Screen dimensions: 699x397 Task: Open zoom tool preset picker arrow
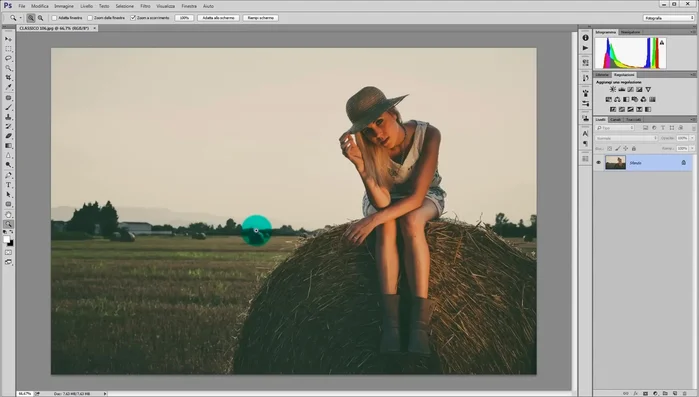tap(21, 18)
